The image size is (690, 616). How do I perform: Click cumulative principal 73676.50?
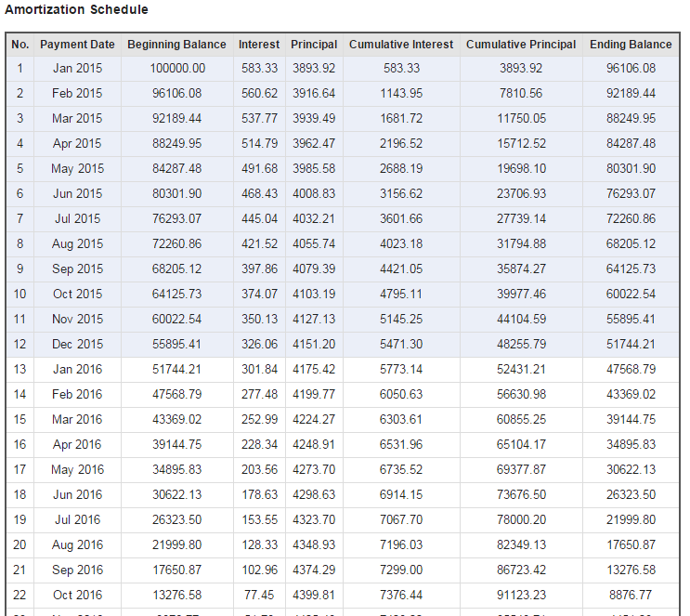pos(522,495)
